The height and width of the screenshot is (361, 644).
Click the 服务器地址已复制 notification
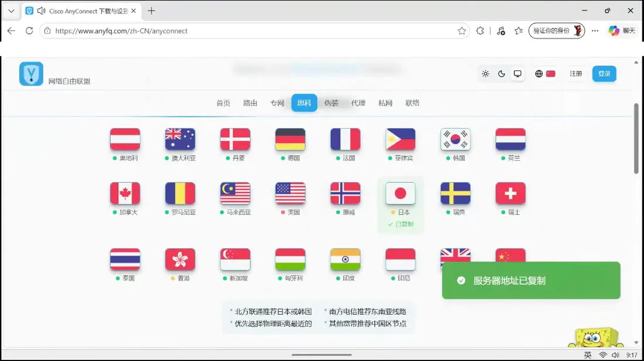(x=531, y=280)
